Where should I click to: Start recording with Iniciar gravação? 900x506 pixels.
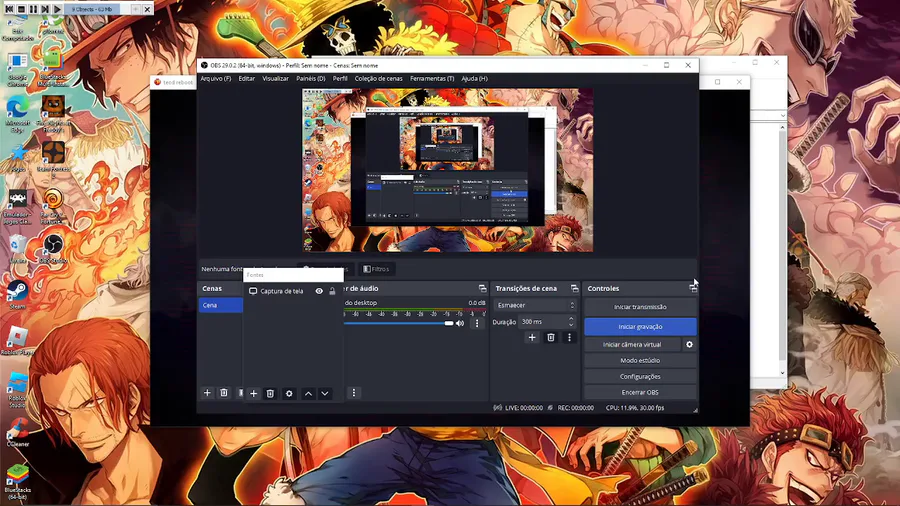click(x=640, y=326)
